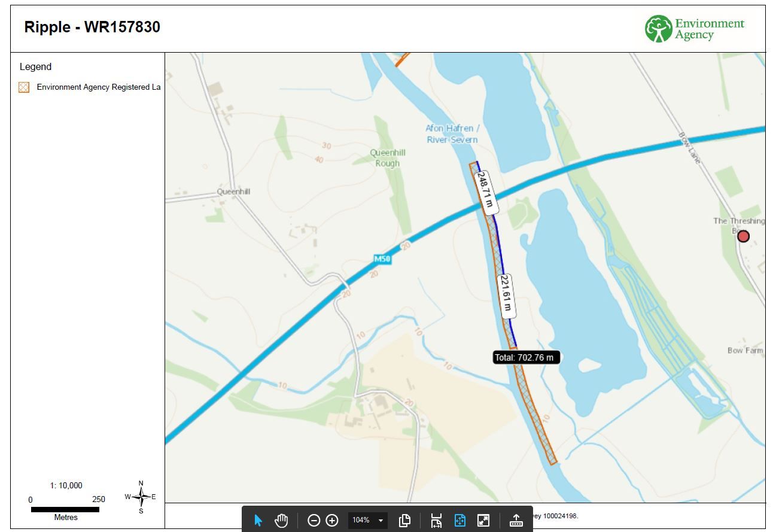Click the north compass rose
The height and width of the screenshot is (532, 773).
coord(141,497)
